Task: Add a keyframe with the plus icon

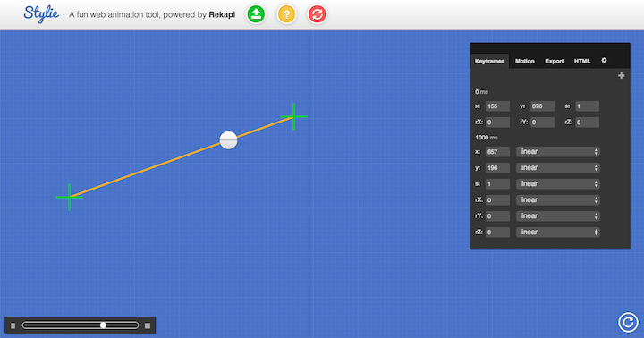Action: coord(621,76)
